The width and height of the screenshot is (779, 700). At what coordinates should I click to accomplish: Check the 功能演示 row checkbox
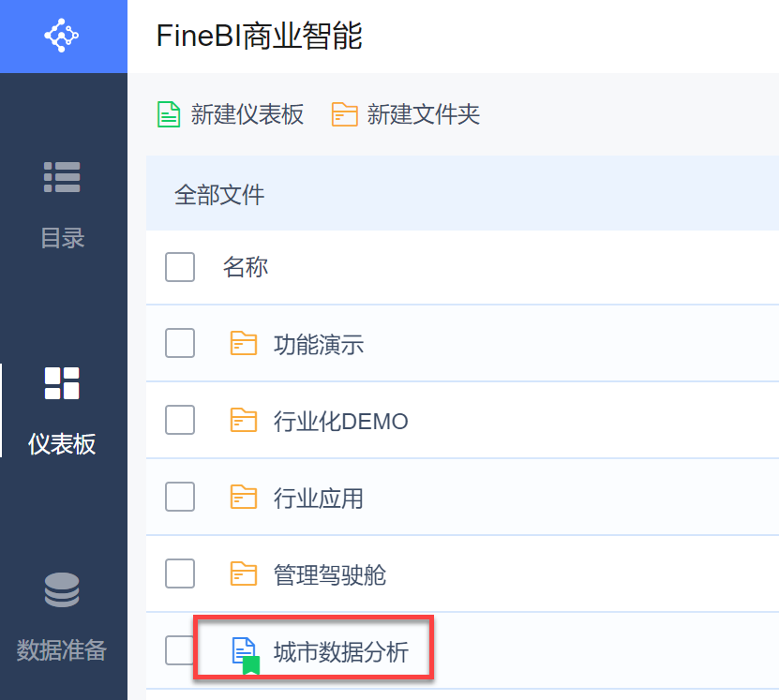click(x=180, y=344)
